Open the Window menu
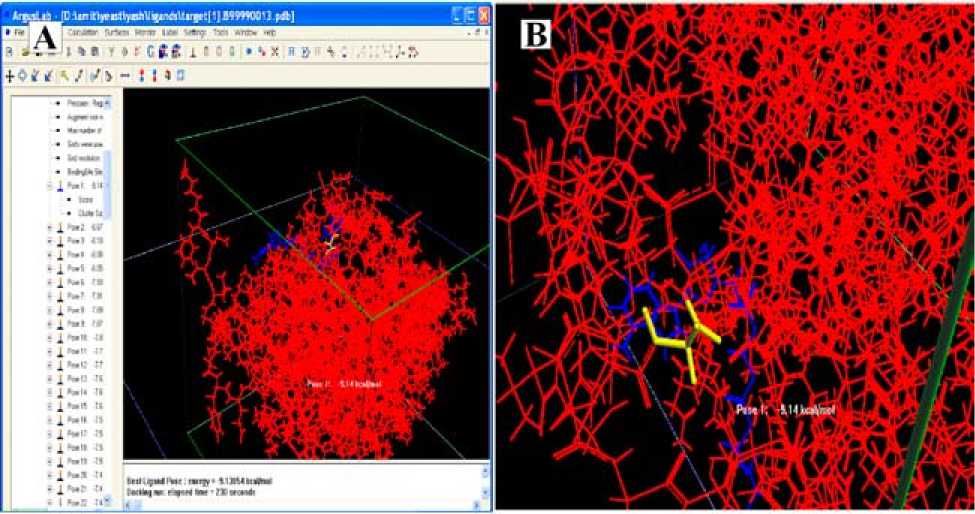Image resolution: width=975 pixels, height=514 pixels. pyautogui.click(x=246, y=32)
